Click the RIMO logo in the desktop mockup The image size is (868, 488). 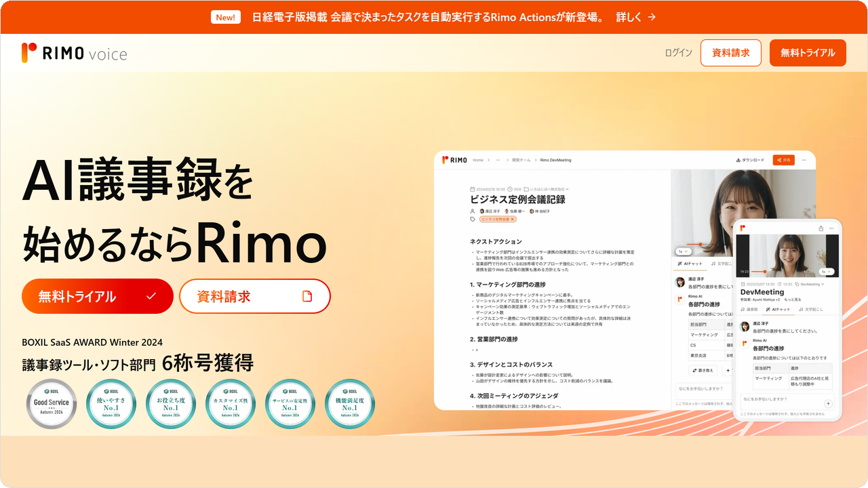pos(454,160)
